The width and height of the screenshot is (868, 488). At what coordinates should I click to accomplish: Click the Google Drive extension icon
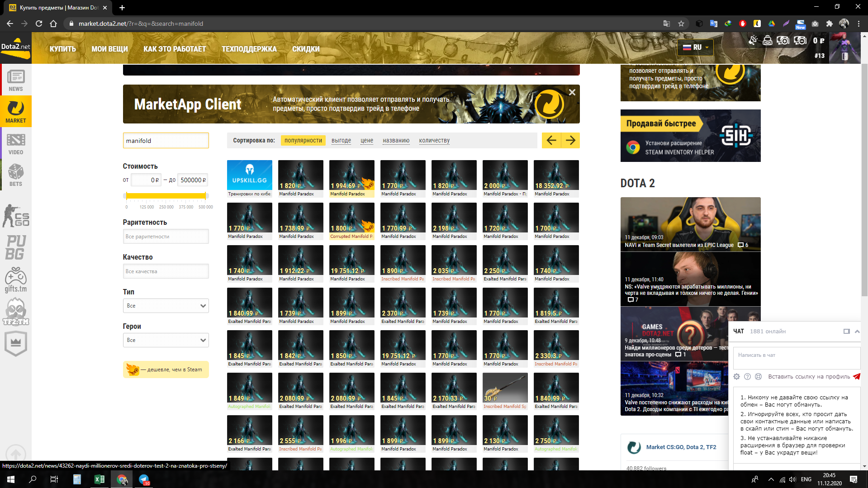(x=771, y=24)
